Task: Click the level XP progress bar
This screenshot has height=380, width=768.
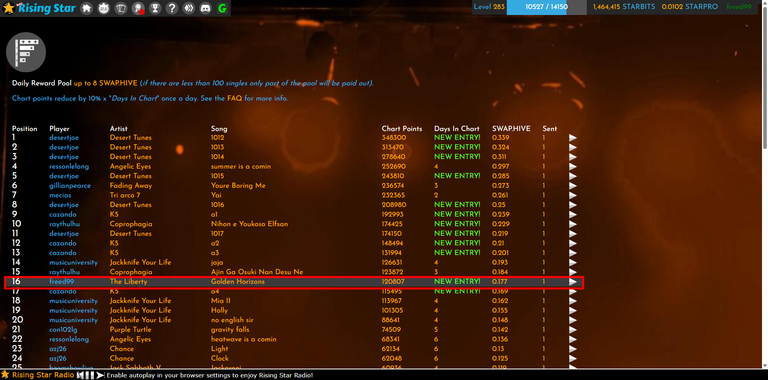Action: pos(546,7)
